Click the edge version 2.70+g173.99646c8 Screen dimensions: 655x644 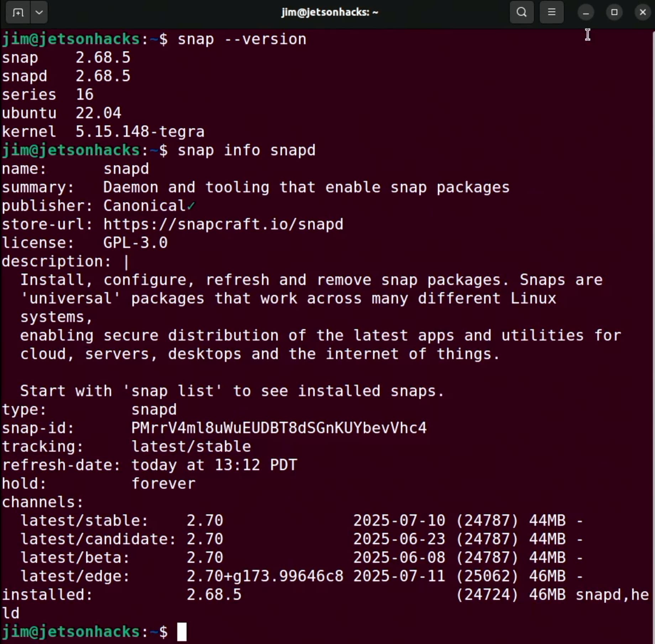coord(265,576)
